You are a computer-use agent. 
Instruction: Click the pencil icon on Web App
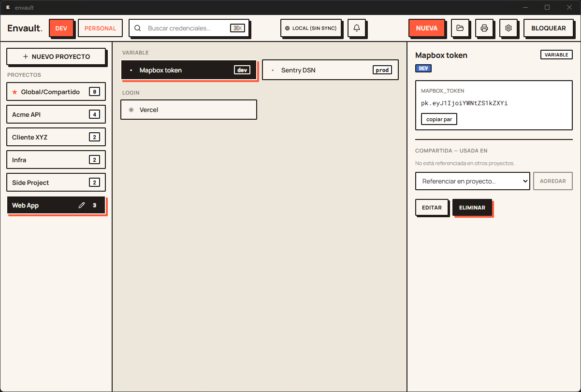(x=82, y=205)
